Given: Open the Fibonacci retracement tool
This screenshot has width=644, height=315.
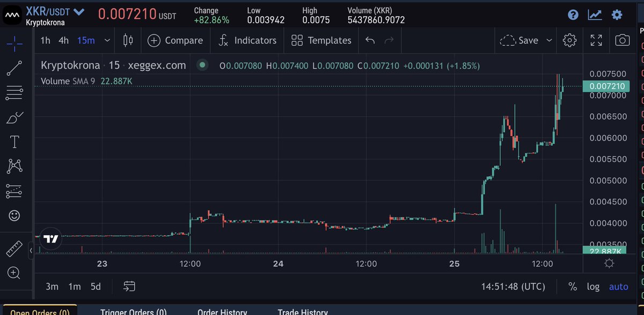Looking at the screenshot, I should click(x=14, y=93).
